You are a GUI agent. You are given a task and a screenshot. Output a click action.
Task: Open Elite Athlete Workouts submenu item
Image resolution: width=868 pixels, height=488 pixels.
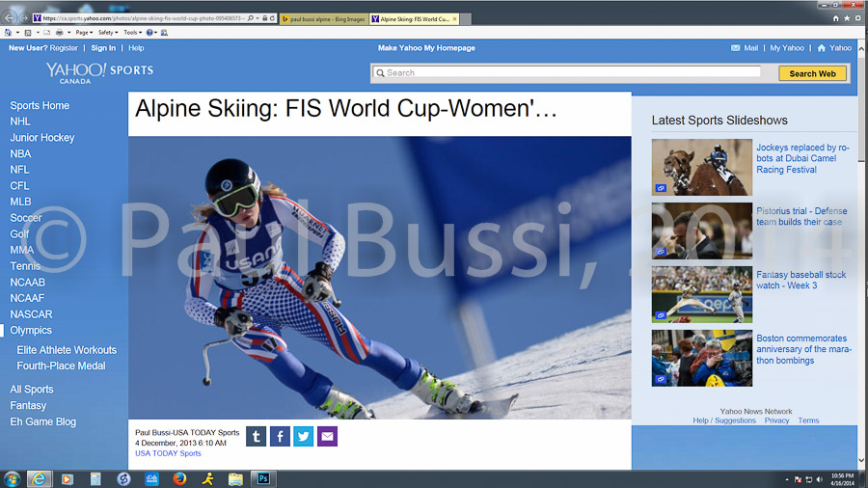[67, 350]
